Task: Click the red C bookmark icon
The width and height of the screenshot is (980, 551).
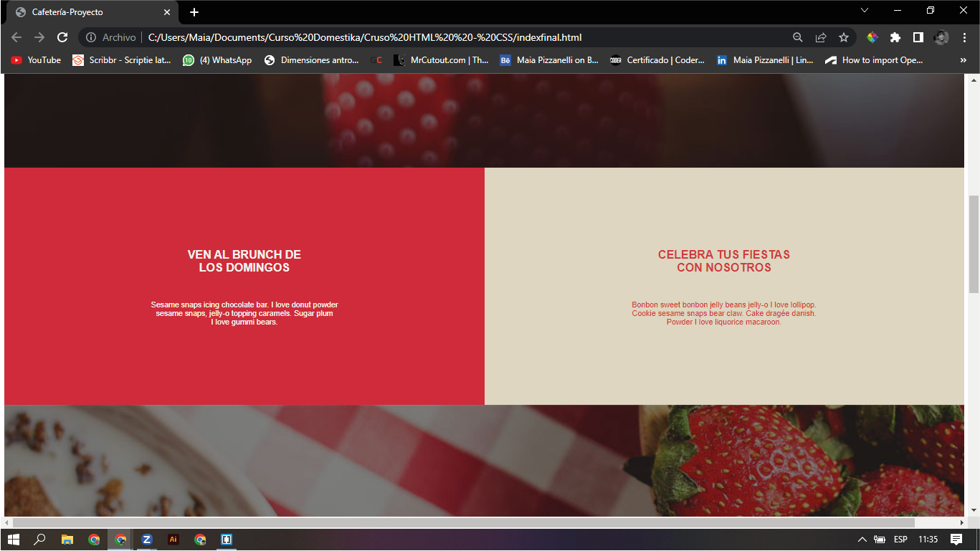Action: (377, 60)
